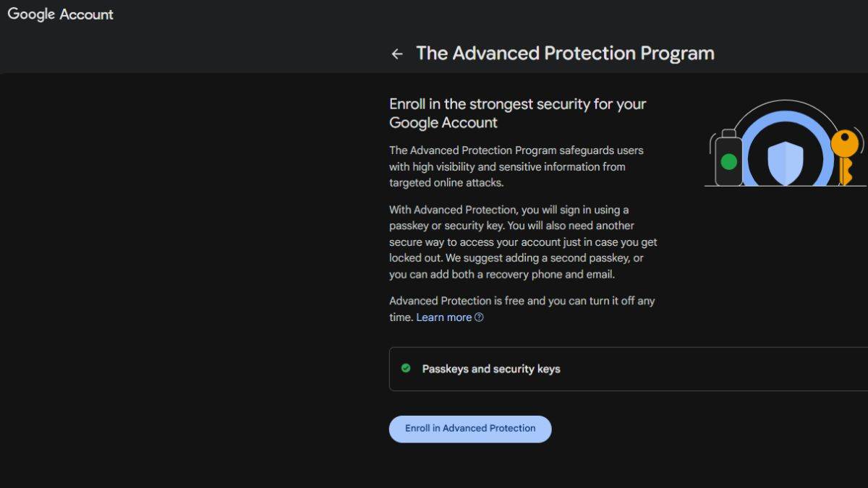Click the word Google in header logo
868x488 pixels.
31,14
